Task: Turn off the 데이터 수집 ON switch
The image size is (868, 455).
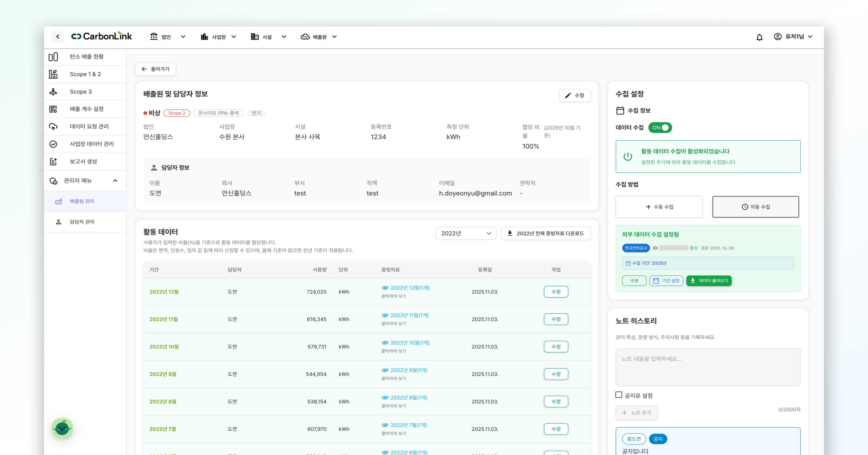Action: pyautogui.click(x=660, y=127)
